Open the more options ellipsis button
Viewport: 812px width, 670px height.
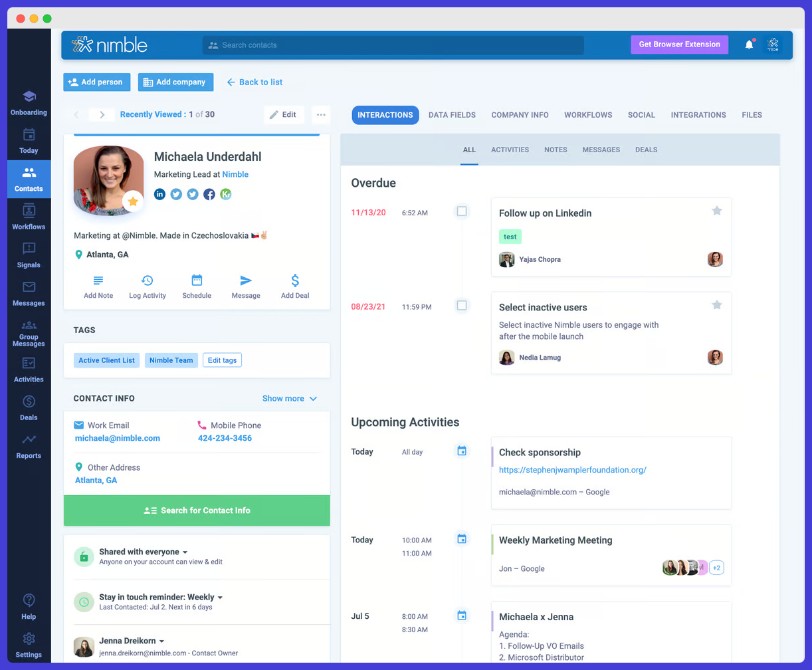[321, 114]
